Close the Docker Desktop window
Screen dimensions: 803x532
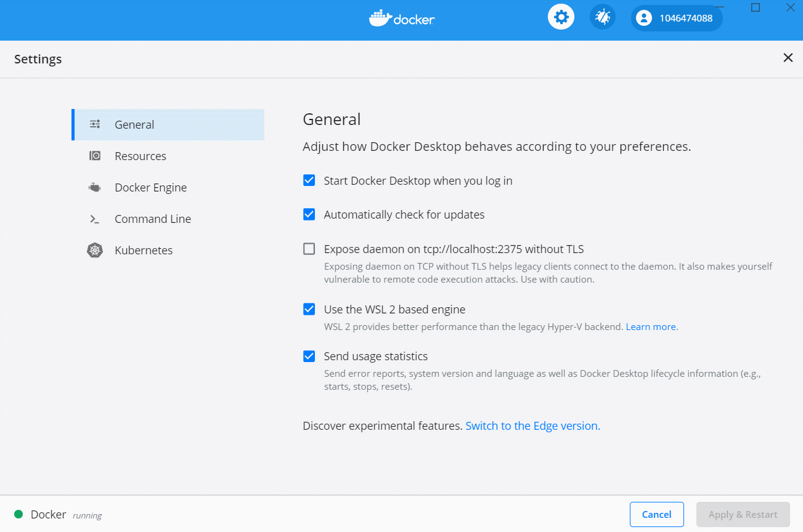tap(790, 7)
